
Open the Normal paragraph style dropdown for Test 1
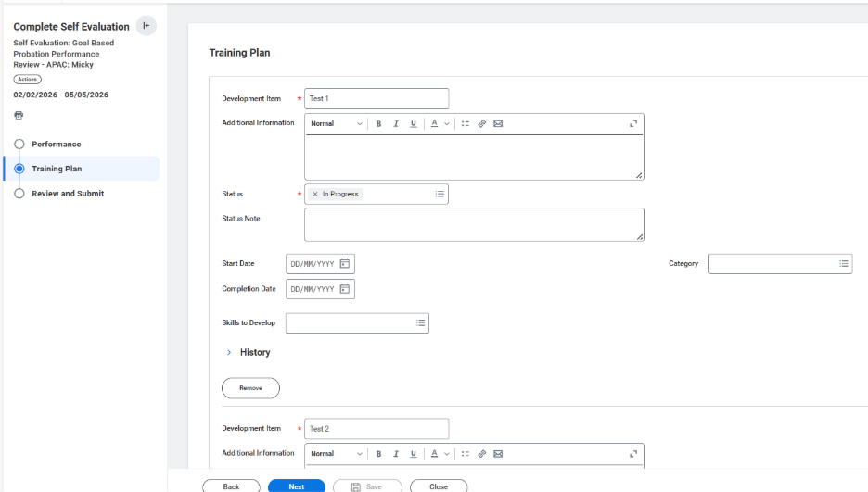point(336,124)
